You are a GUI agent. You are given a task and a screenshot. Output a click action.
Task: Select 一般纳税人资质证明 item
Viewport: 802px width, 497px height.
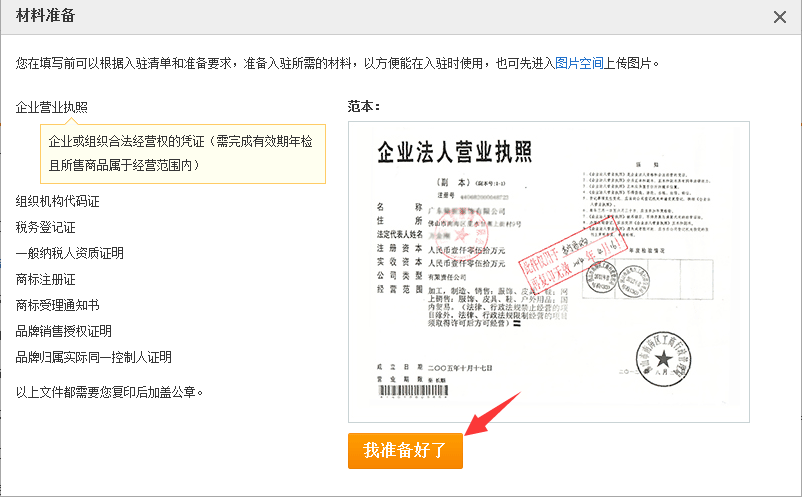[x=70, y=253]
